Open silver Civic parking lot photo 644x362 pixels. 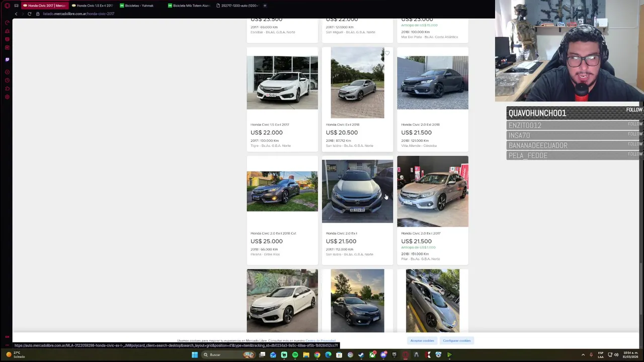point(433,301)
